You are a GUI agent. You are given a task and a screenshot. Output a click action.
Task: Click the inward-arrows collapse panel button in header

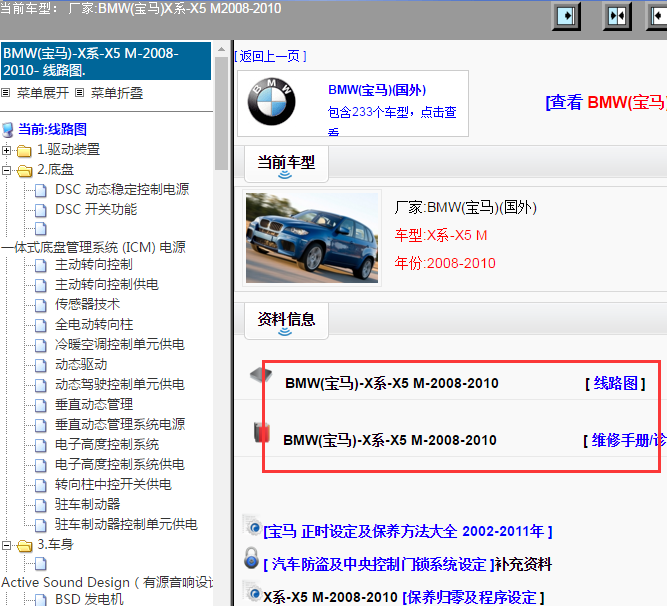(x=617, y=17)
